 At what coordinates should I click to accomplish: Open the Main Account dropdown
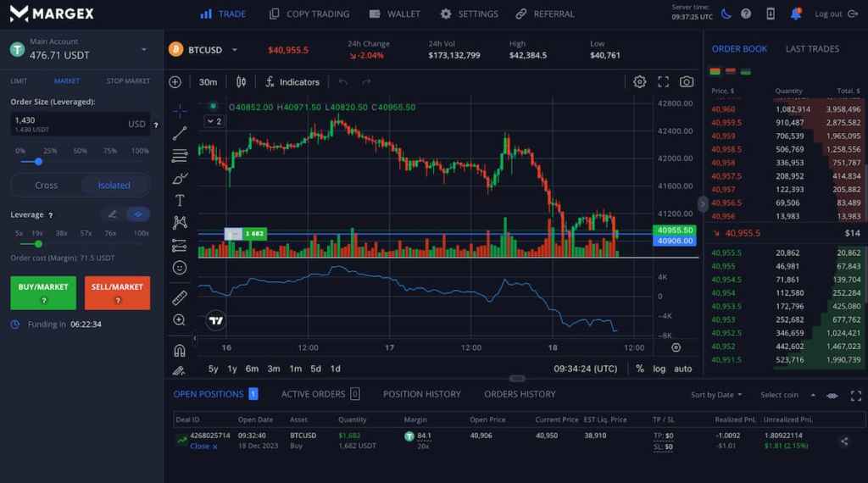tap(143, 49)
